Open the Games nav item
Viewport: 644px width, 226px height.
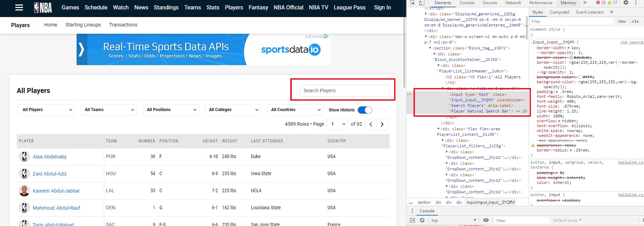70,7
